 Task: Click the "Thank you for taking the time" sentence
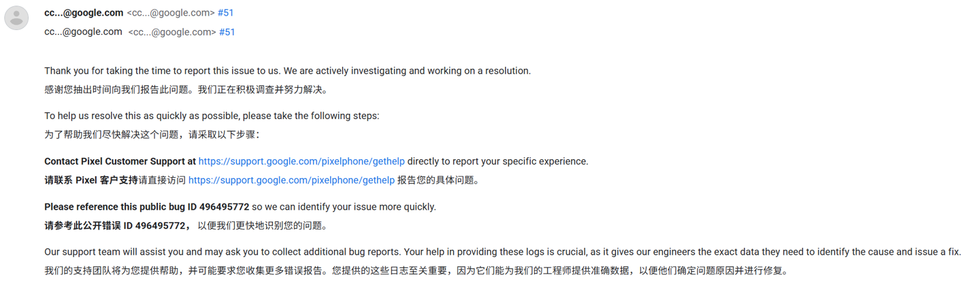coord(287,71)
